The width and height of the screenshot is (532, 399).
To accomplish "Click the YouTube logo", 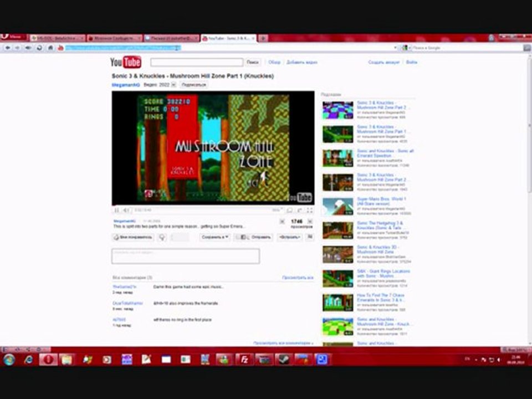I will pyautogui.click(x=126, y=62).
